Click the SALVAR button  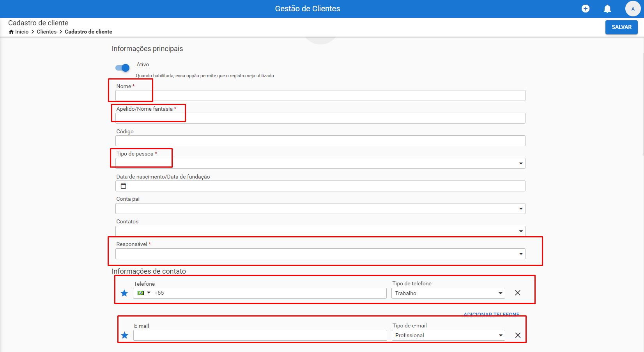tap(621, 27)
